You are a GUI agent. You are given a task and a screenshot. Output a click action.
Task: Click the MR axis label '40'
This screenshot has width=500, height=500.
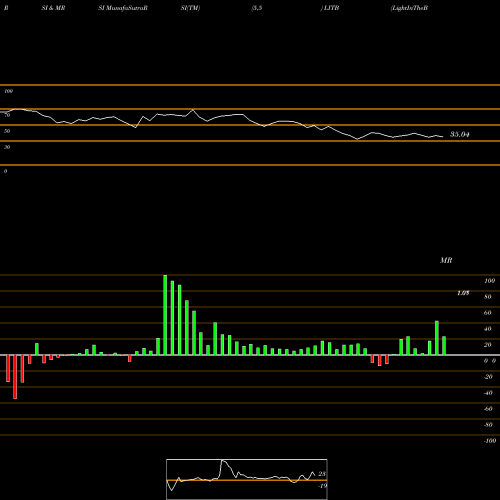point(488,329)
